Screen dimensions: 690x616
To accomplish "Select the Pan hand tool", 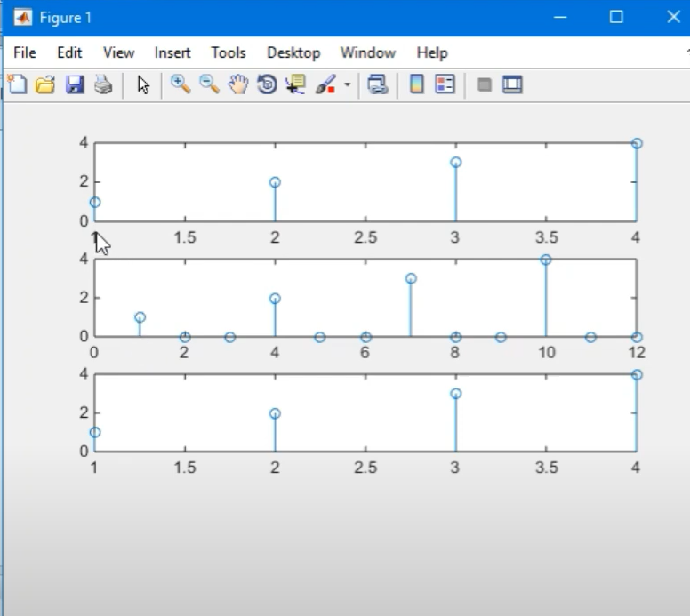I will [x=238, y=84].
